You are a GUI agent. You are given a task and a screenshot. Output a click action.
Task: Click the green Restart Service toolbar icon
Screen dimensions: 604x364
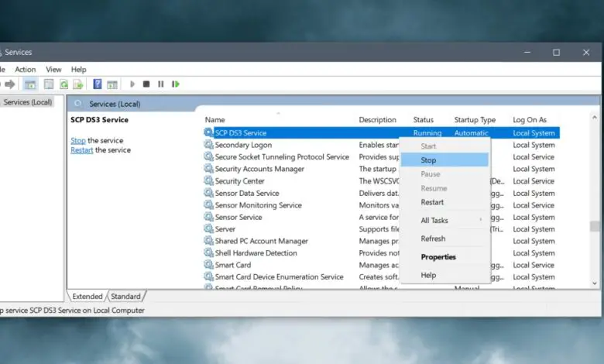coord(176,84)
